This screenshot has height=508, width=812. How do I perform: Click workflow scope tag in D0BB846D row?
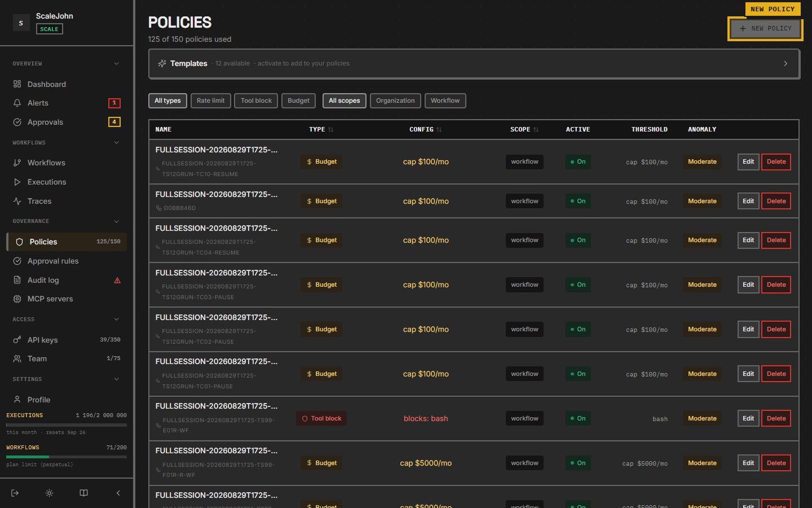(524, 201)
